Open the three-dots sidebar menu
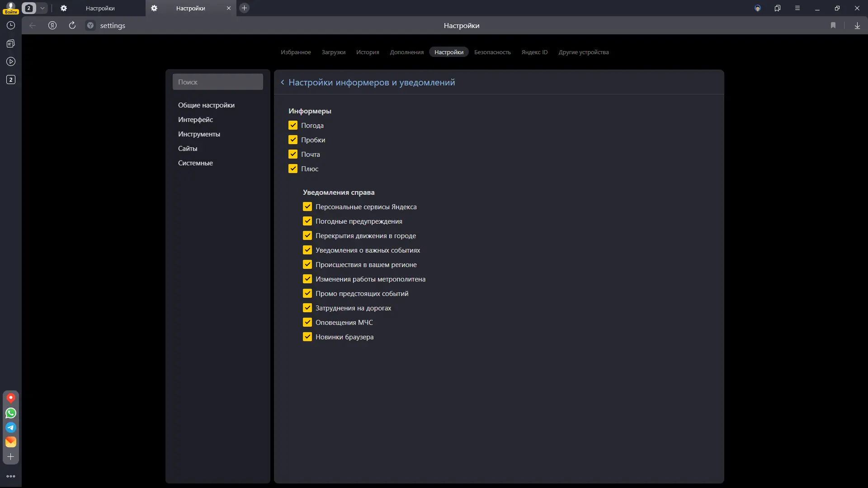 tap(11, 476)
